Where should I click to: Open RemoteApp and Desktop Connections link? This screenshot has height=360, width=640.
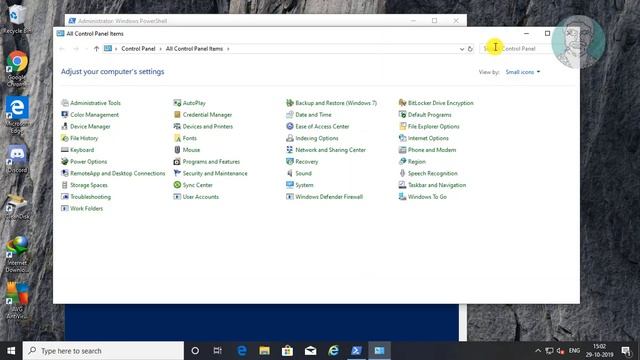(x=118, y=173)
